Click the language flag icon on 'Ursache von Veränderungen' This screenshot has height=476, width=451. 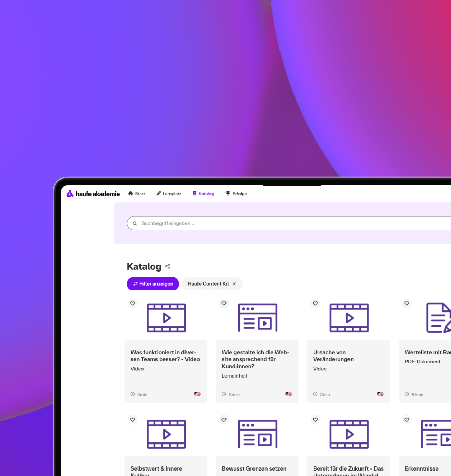click(380, 394)
